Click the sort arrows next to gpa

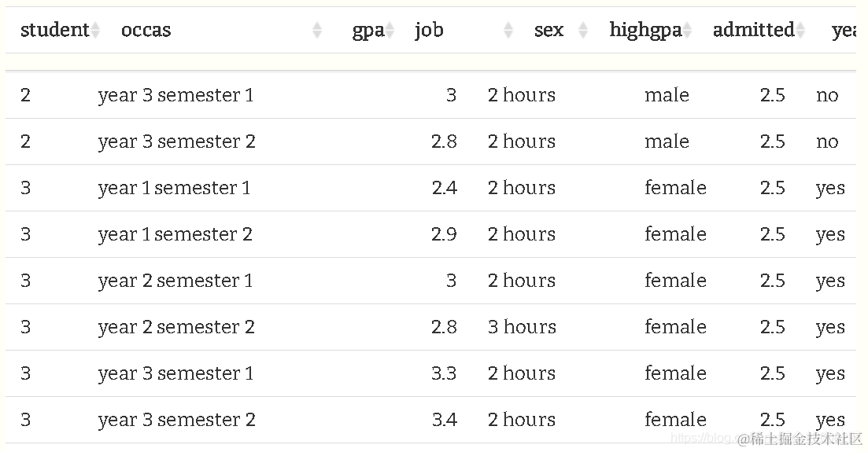click(390, 31)
